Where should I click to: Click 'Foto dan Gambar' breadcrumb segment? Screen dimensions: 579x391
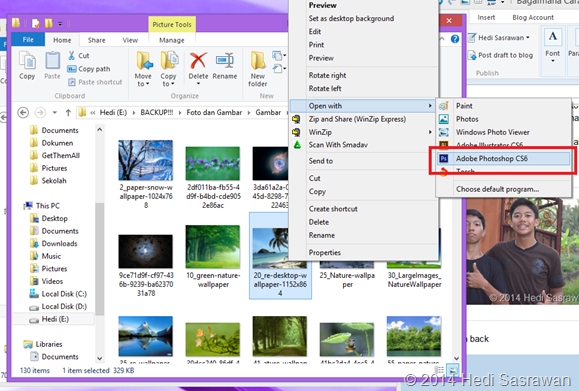point(214,113)
